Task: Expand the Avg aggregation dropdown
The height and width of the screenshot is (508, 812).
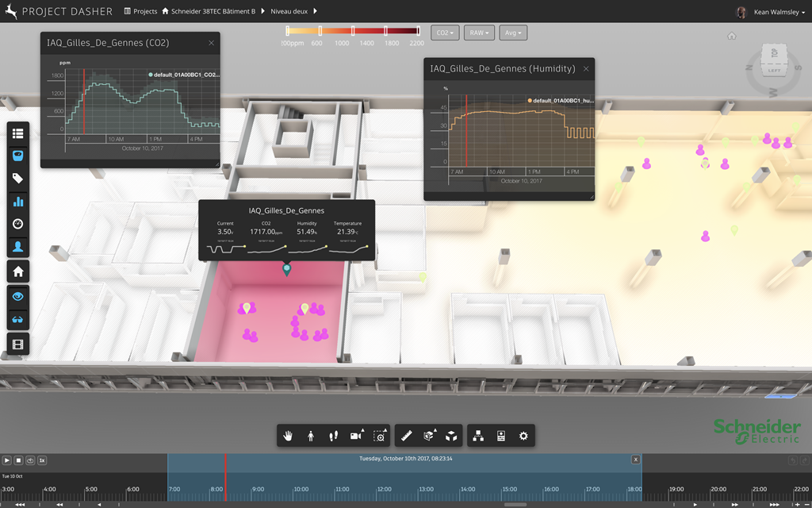Action: pyautogui.click(x=513, y=33)
